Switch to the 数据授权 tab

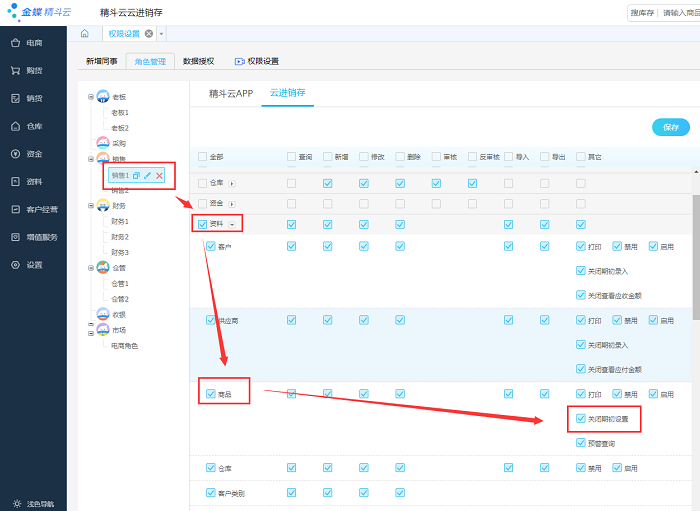tap(198, 61)
